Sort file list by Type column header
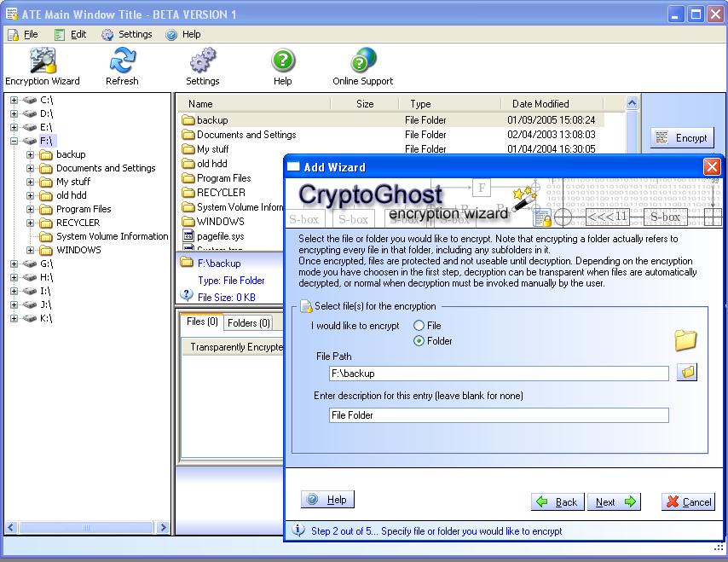 click(x=450, y=103)
